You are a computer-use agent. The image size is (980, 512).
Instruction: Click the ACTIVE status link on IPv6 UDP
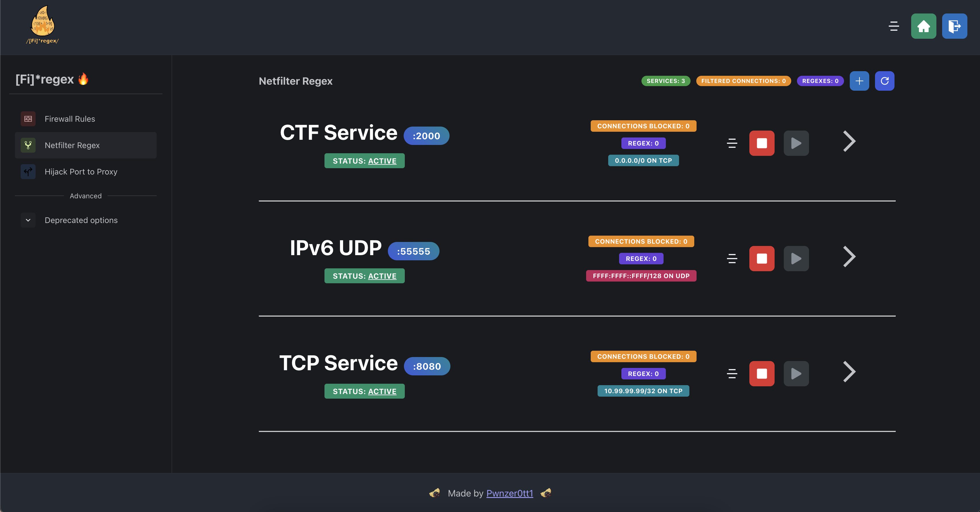[x=382, y=276]
